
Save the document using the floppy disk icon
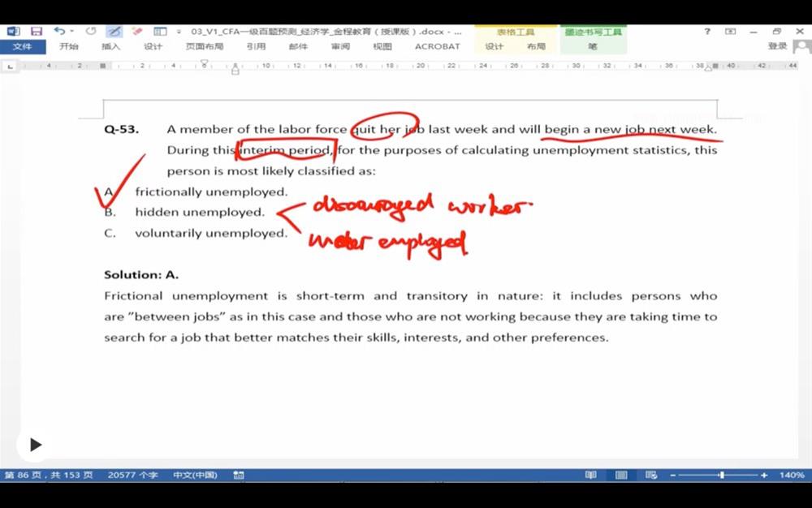37,32
